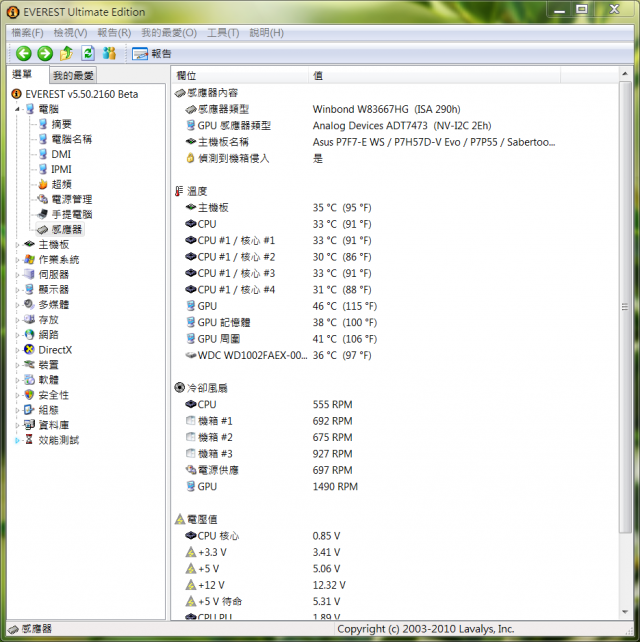Click the laptop icon next to 手提電腦
640x643 pixels.
(x=43, y=214)
